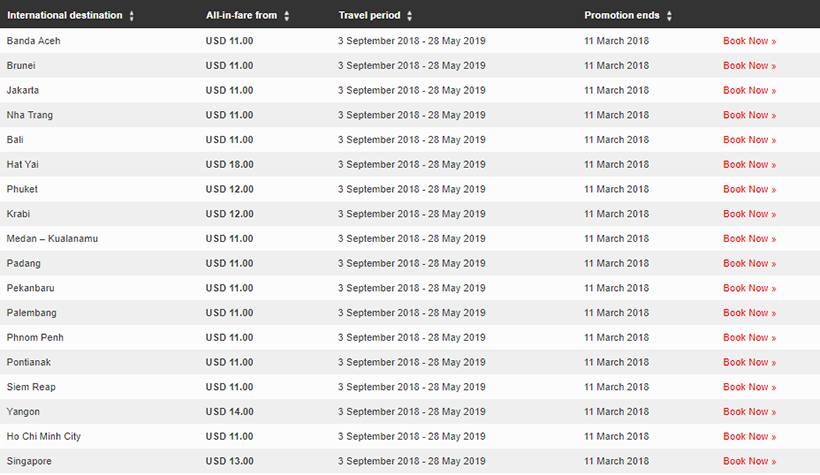Book the Phnom Penh flight

749,337
